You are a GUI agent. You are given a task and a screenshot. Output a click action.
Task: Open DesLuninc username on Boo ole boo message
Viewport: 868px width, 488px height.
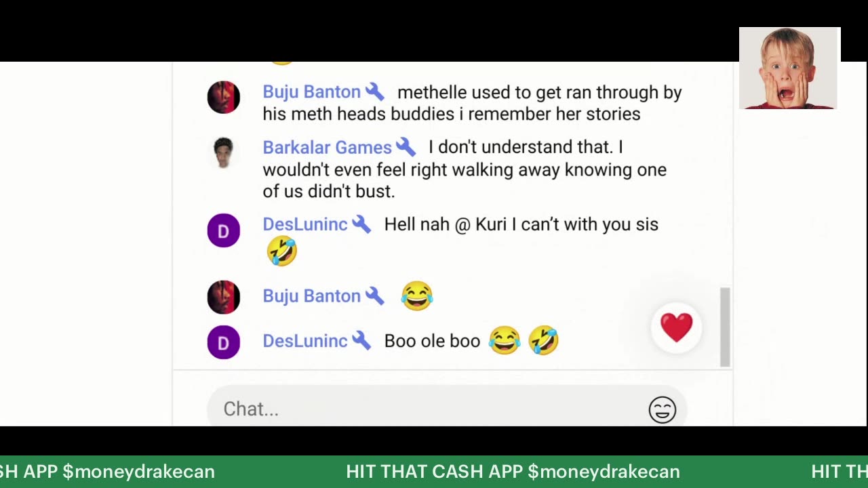click(304, 341)
